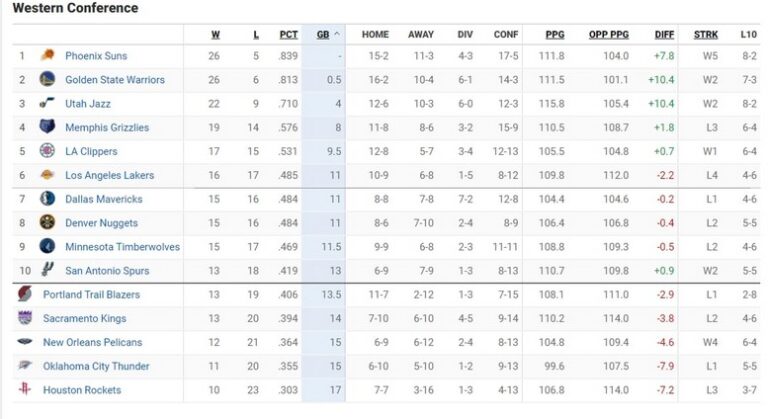Click the LA Clippers logo icon

[47, 151]
